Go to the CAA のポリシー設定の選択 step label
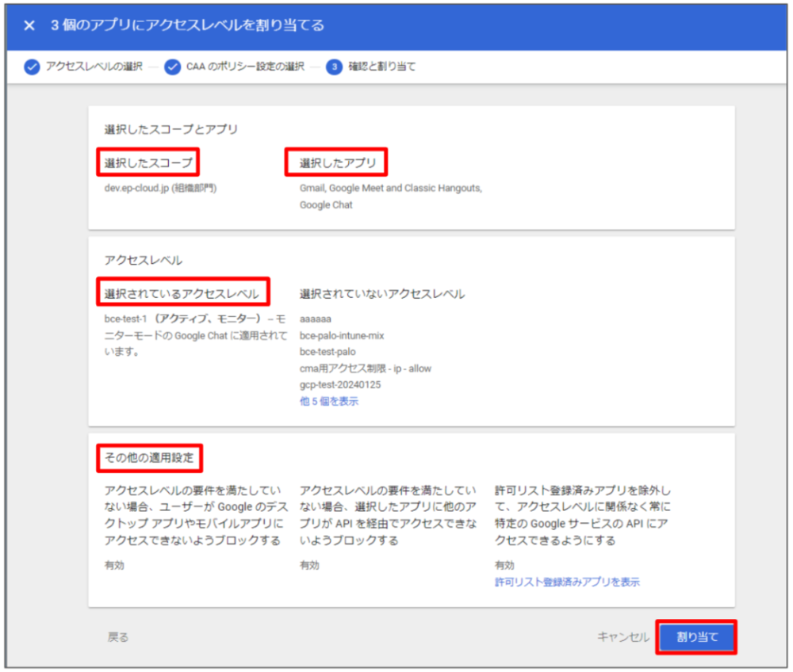This screenshot has width=793, height=672. 245,67
